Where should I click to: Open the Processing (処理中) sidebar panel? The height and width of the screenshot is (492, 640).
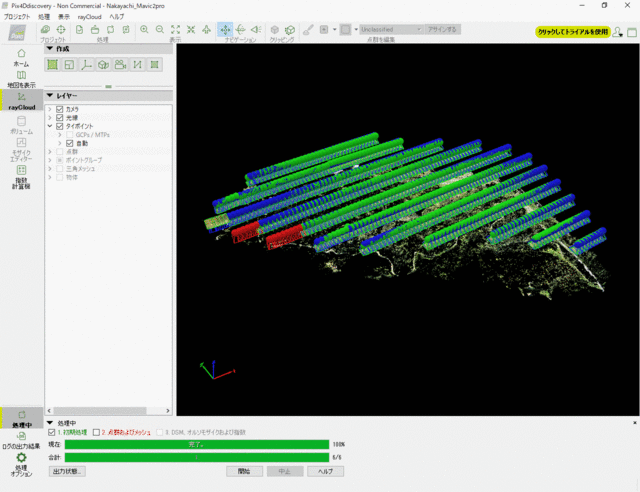pos(22,419)
